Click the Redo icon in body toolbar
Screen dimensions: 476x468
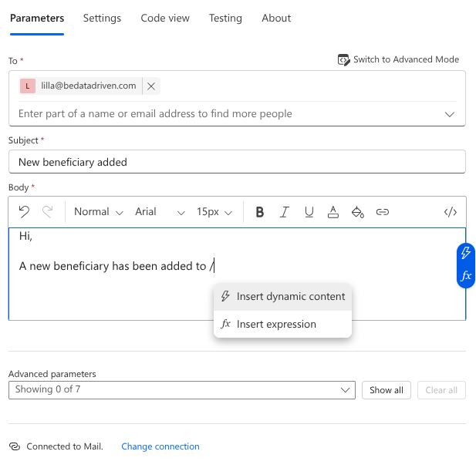[48, 212]
